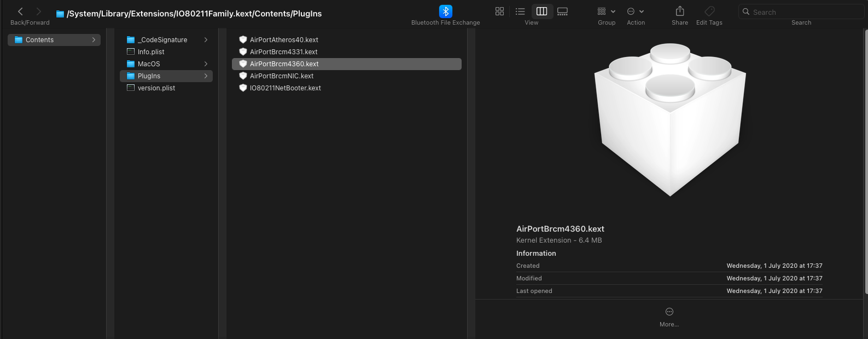Click the Edit Tags icon
Viewport: 868px width, 339px height.
coord(709,12)
